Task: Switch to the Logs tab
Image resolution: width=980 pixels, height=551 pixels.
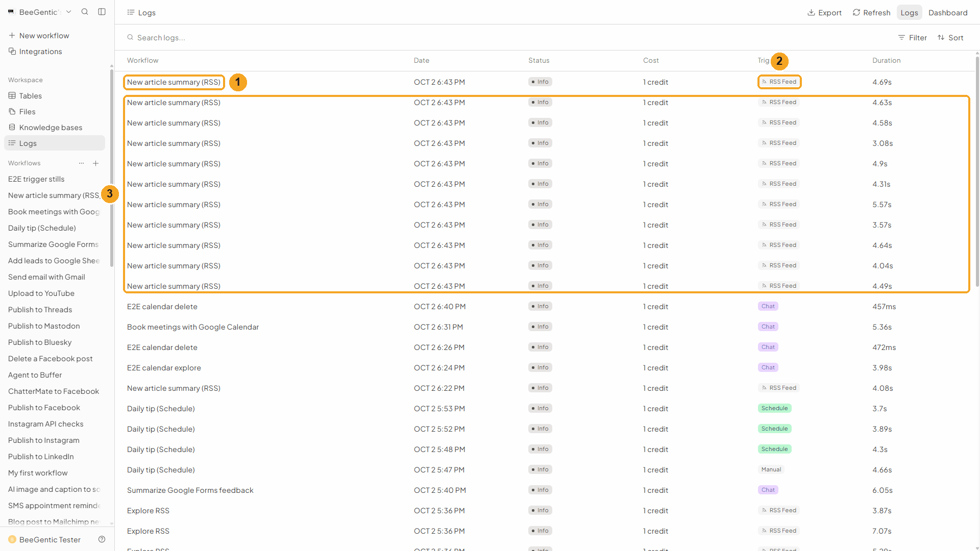Action: [909, 12]
